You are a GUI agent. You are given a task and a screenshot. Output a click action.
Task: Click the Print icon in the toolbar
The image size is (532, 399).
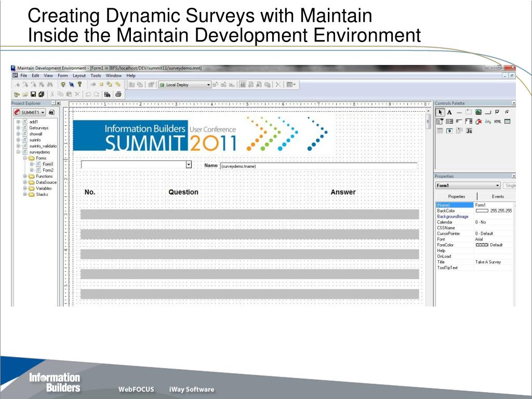tap(118, 94)
